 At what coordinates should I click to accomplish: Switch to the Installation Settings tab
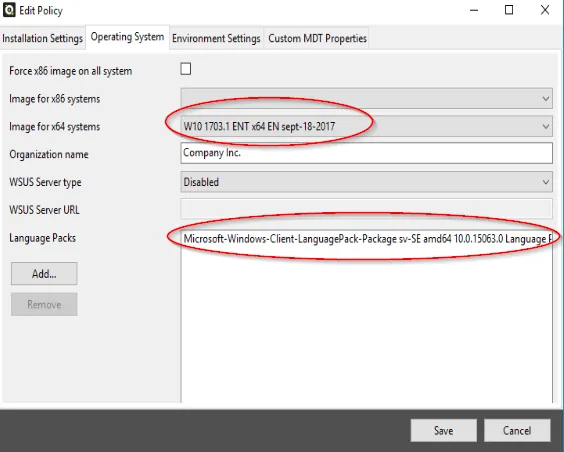click(x=42, y=38)
